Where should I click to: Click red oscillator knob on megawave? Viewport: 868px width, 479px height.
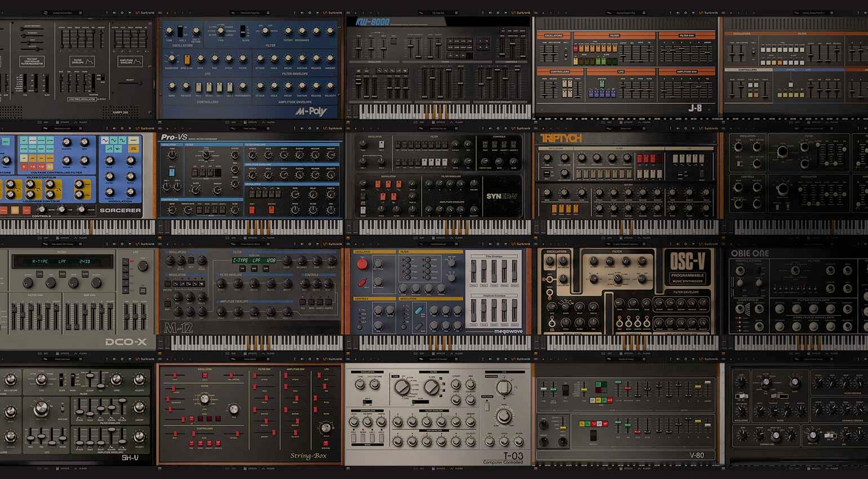(362, 264)
